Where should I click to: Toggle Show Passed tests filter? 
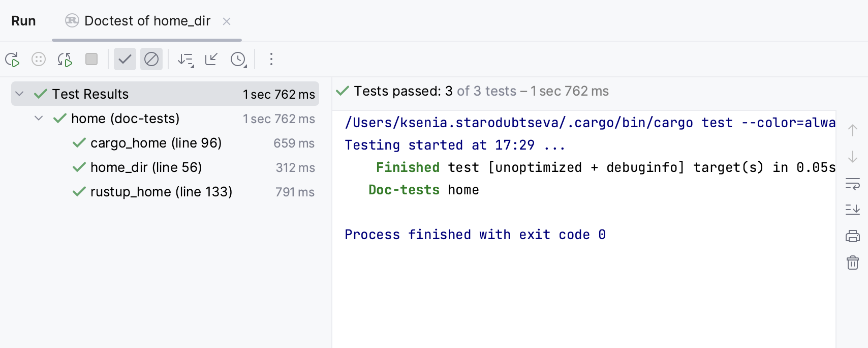pos(125,59)
